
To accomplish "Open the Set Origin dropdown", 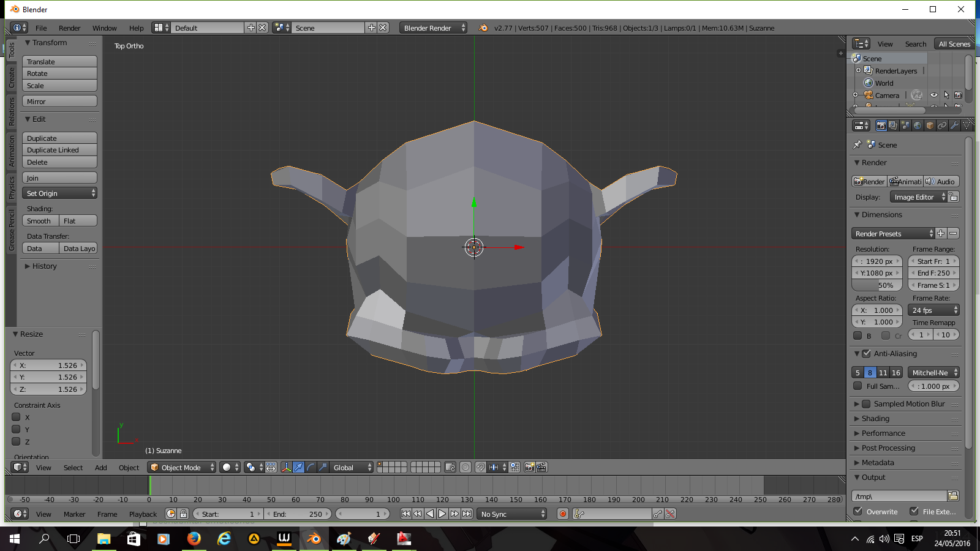I will pos(60,193).
